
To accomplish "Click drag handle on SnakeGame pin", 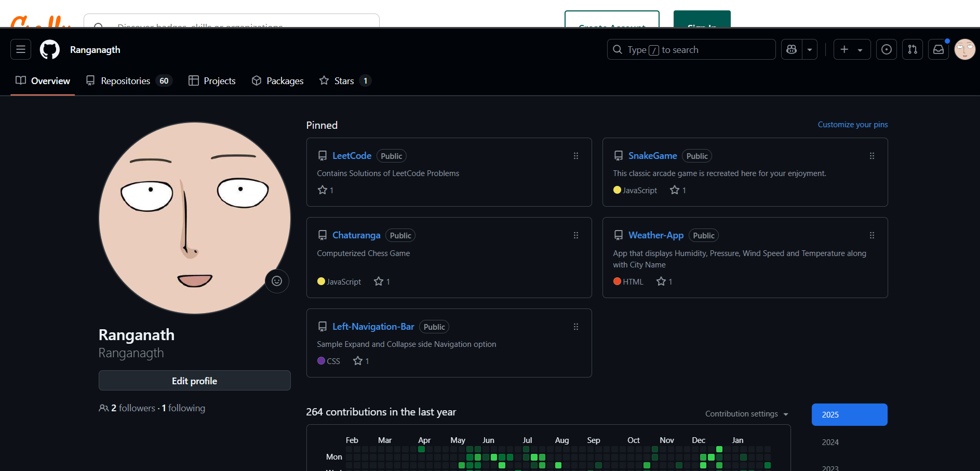I will point(872,156).
